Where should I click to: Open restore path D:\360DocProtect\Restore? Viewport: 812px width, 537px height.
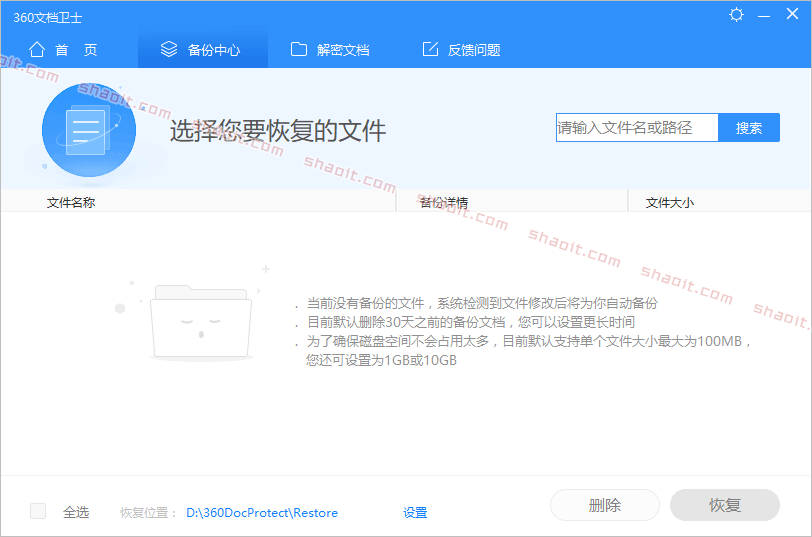pos(262,513)
